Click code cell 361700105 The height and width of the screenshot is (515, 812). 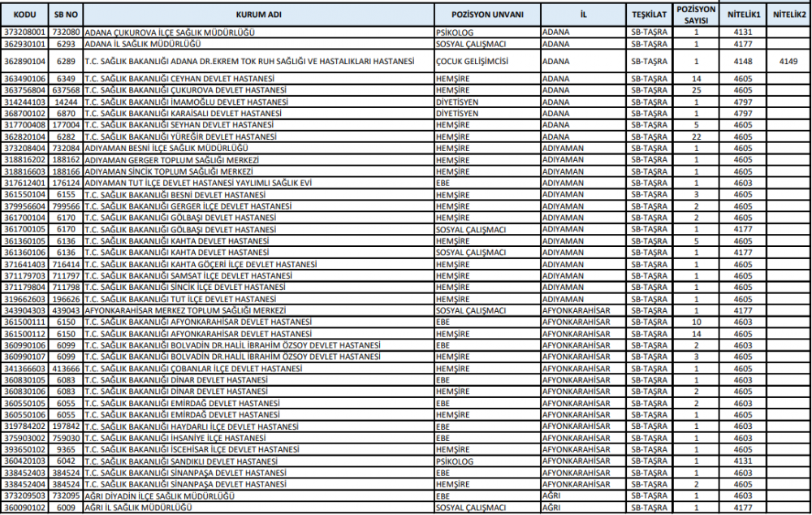click(x=25, y=230)
